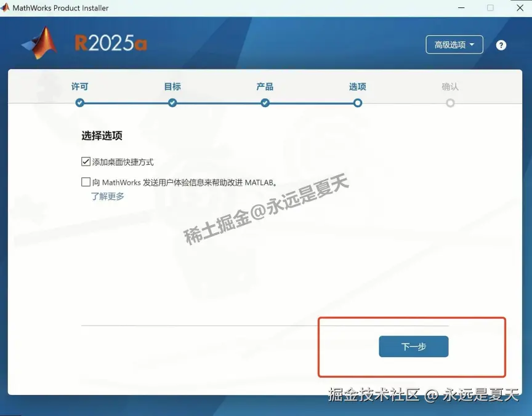Click the chevron on the 高级选项 button
The image size is (532, 416).
click(472, 44)
